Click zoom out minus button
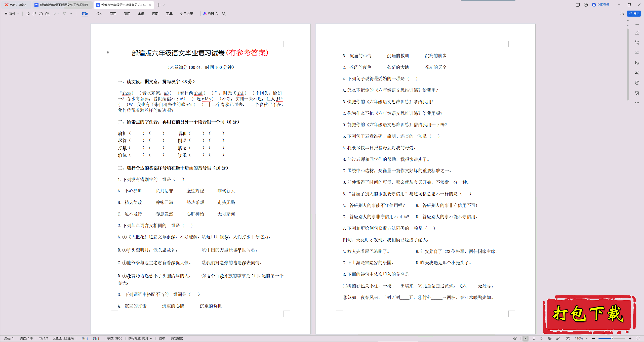 pyautogui.click(x=594, y=338)
